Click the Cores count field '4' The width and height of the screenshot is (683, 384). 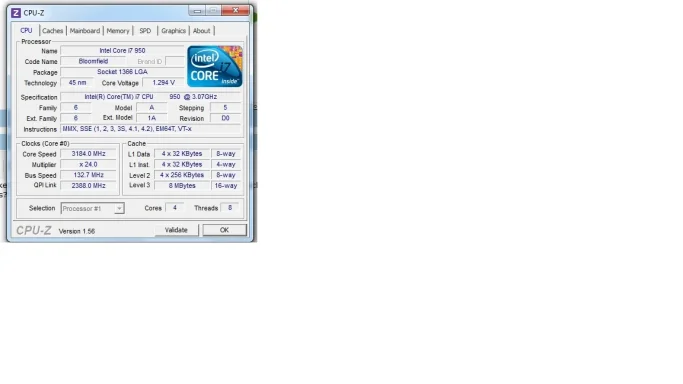tap(175, 208)
